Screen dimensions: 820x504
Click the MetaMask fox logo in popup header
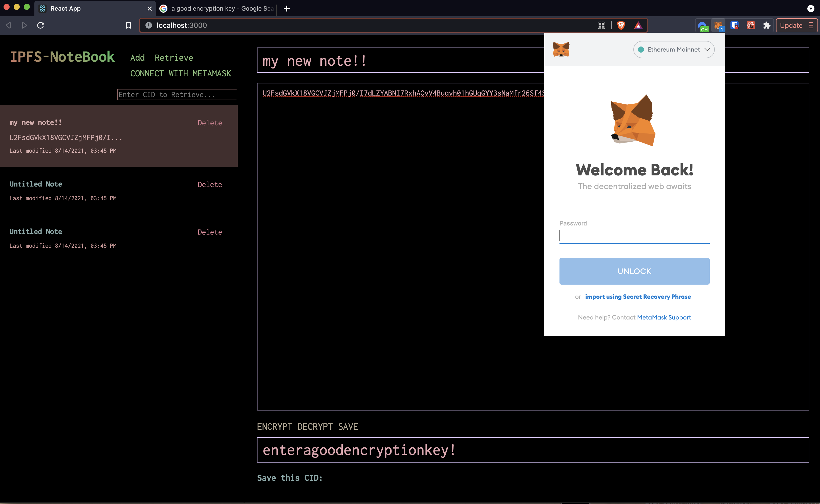(561, 49)
